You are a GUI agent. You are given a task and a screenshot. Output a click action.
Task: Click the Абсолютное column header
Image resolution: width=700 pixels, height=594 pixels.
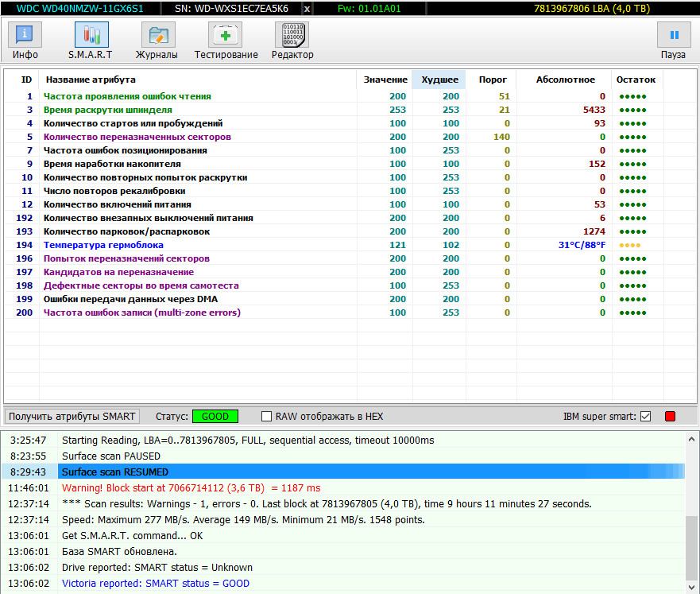(565, 80)
